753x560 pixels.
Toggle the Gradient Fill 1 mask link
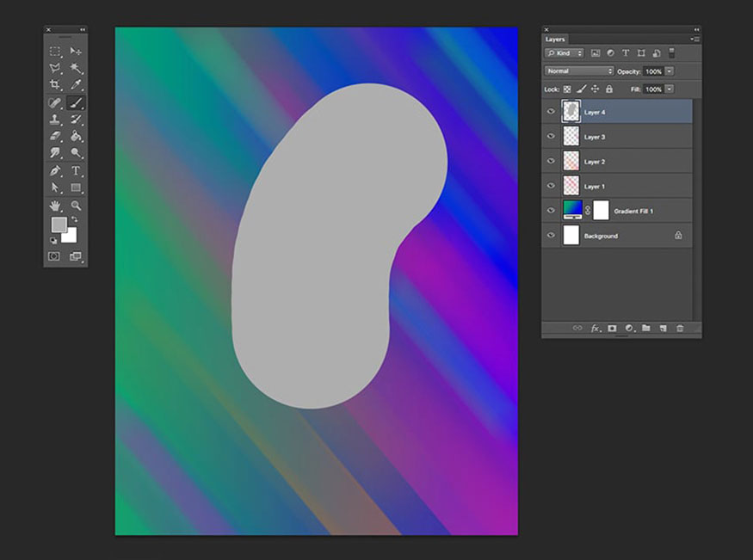point(588,210)
